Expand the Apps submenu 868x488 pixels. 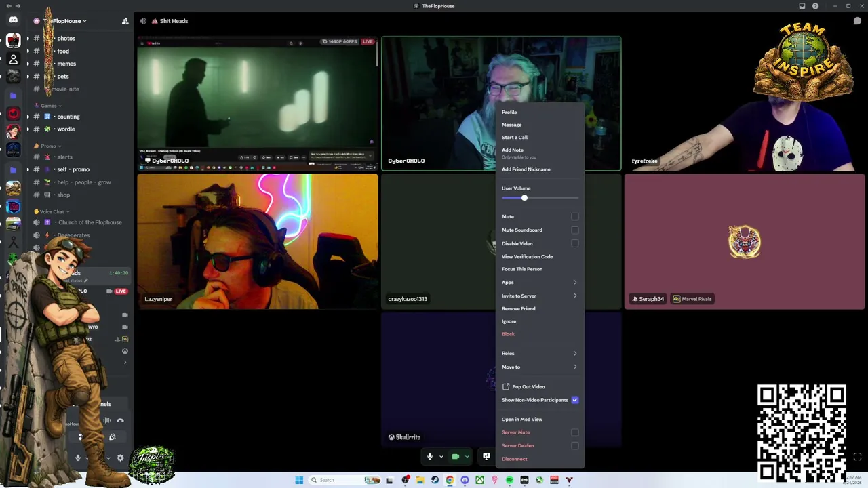(540, 282)
